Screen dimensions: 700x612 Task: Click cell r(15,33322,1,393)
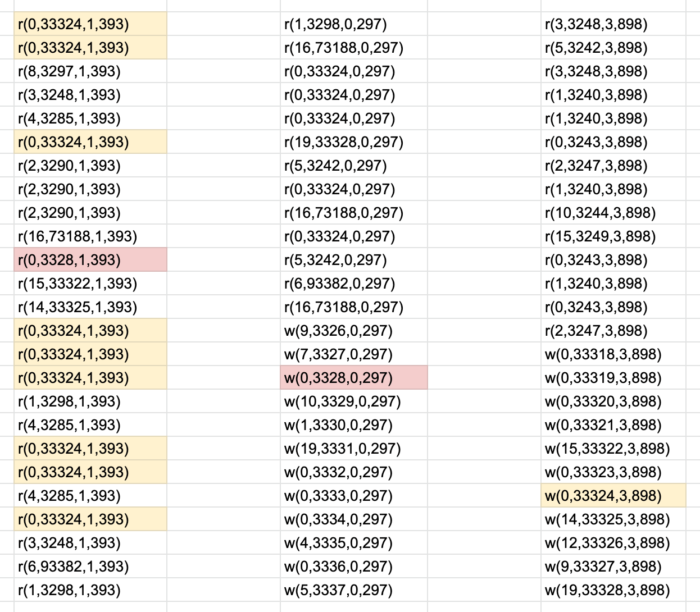90,284
